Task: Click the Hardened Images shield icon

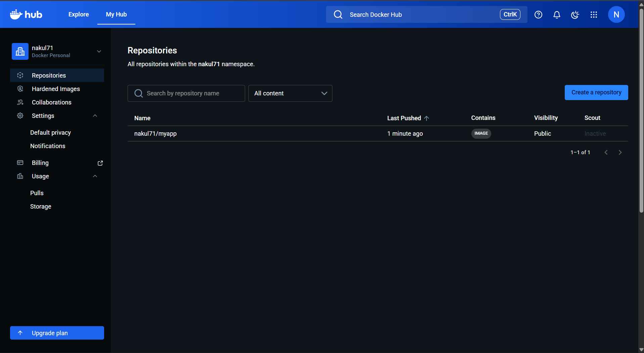Action: tap(20, 89)
